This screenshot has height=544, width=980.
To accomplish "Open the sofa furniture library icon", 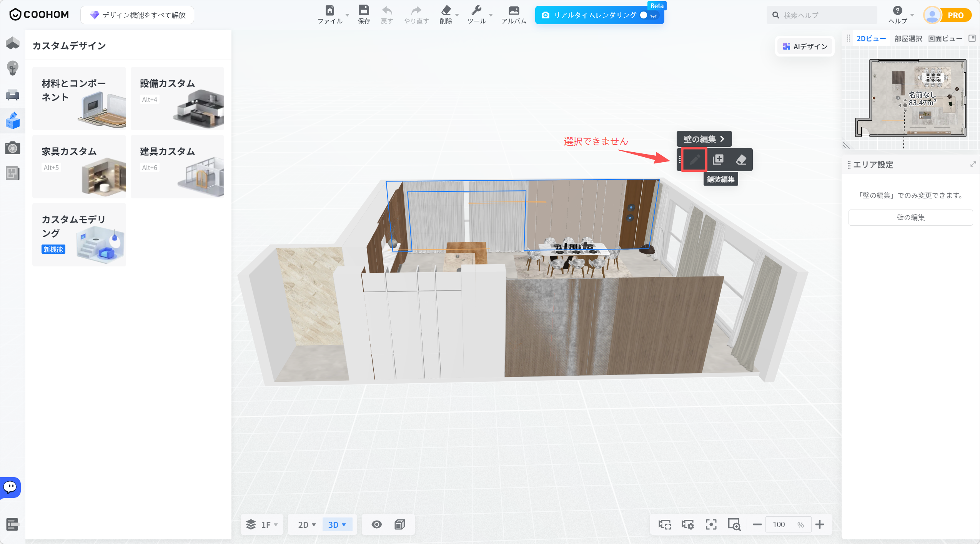I will (13, 95).
